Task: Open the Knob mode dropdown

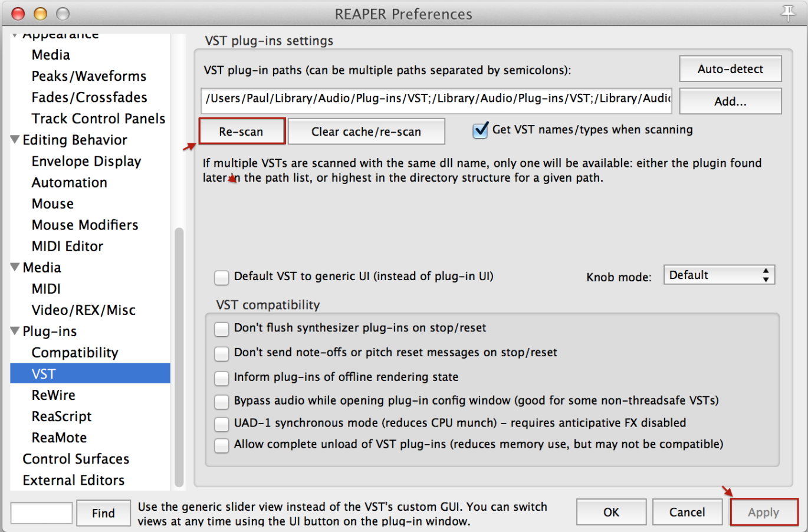Action: (719, 275)
